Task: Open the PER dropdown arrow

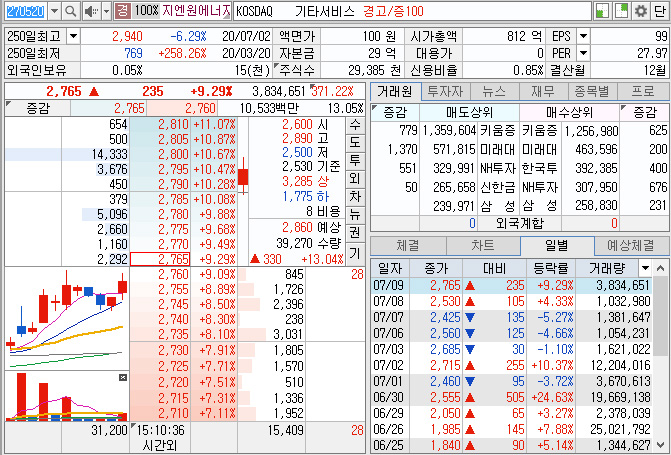Action: pyautogui.click(x=583, y=54)
